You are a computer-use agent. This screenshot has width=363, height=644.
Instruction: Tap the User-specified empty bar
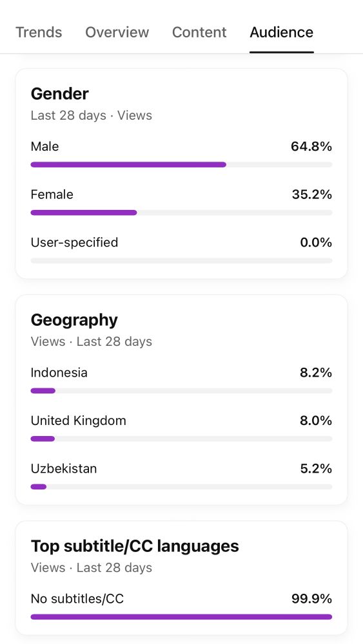pyautogui.click(x=181, y=260)
